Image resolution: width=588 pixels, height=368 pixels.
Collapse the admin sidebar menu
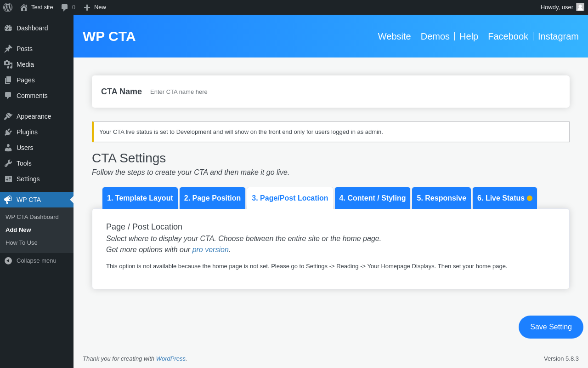[x=31, y=260]
